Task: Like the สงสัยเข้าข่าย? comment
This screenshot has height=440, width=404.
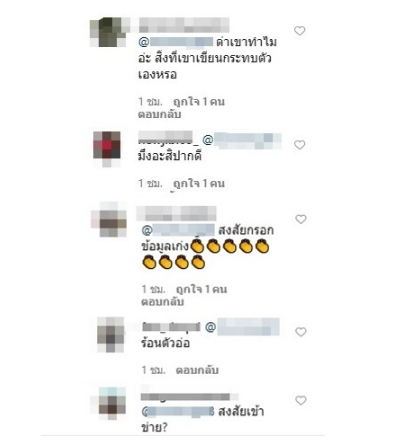Action: pos(301,400)
